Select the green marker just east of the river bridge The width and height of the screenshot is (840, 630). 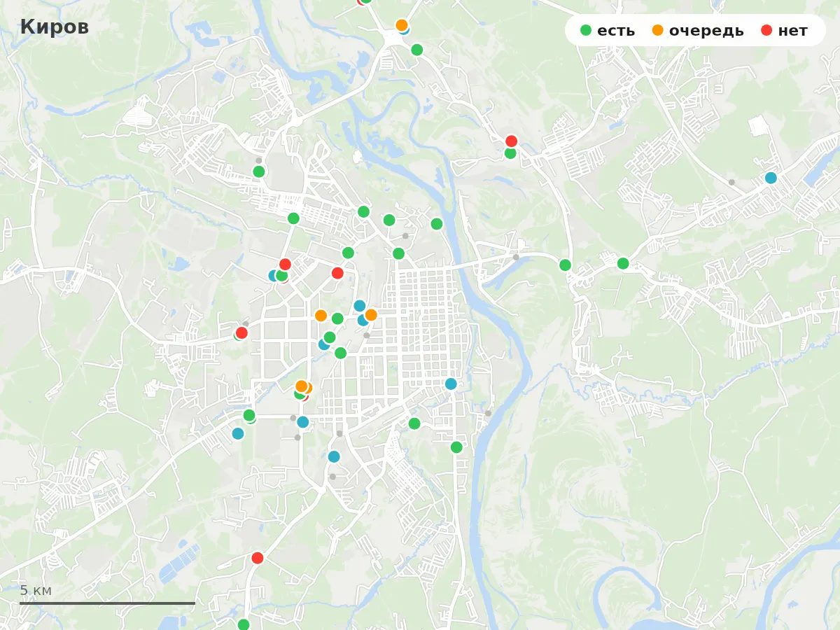565,265
